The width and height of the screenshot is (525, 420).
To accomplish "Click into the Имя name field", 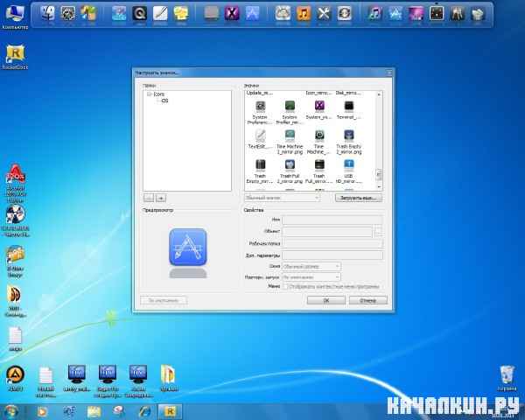I will pyautogui.click(x=332, y=220).
